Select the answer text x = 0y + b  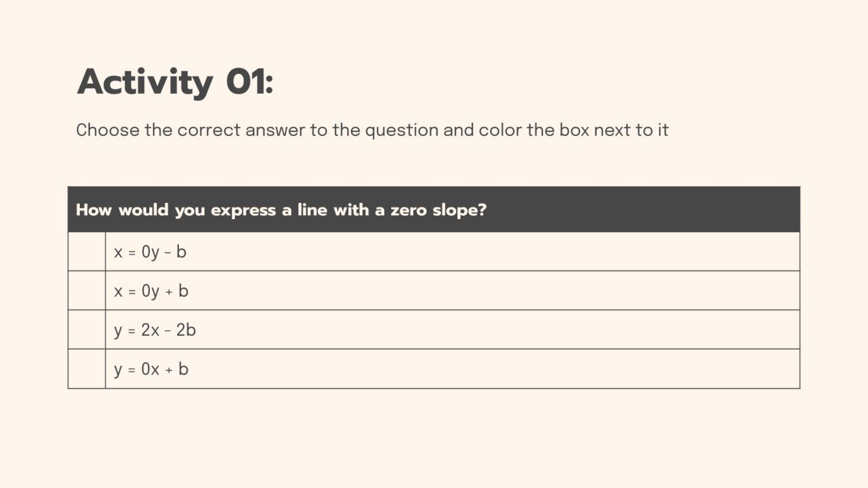tap(151, 291)
